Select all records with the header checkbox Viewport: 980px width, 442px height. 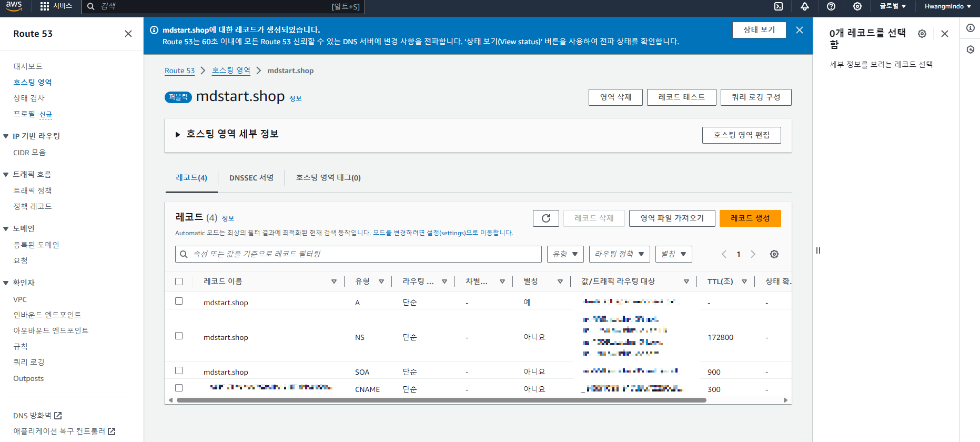click(x=179, y=282)
